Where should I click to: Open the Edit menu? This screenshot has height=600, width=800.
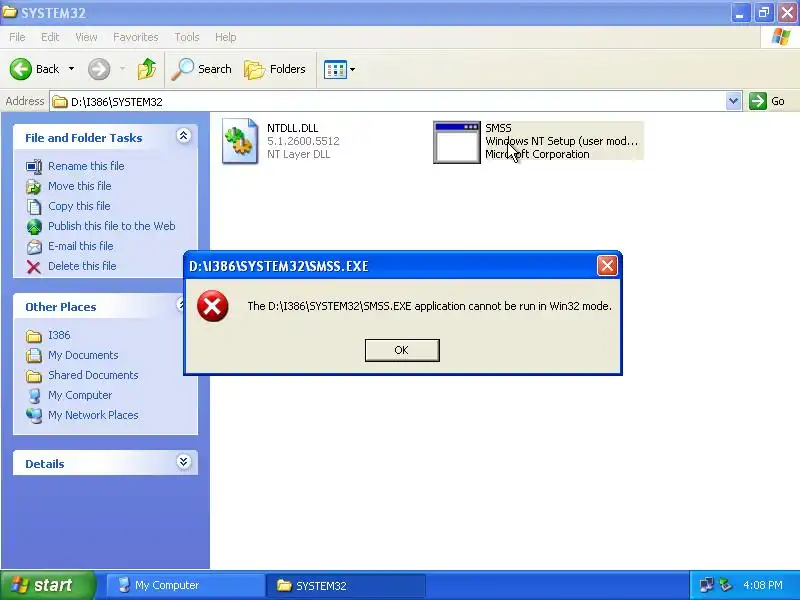[x=50, y=37]
